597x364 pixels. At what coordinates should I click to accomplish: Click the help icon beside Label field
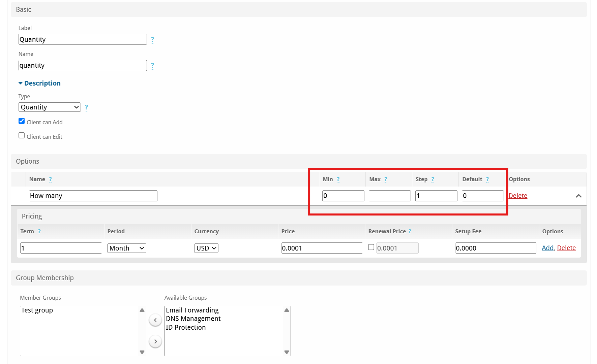152,39
